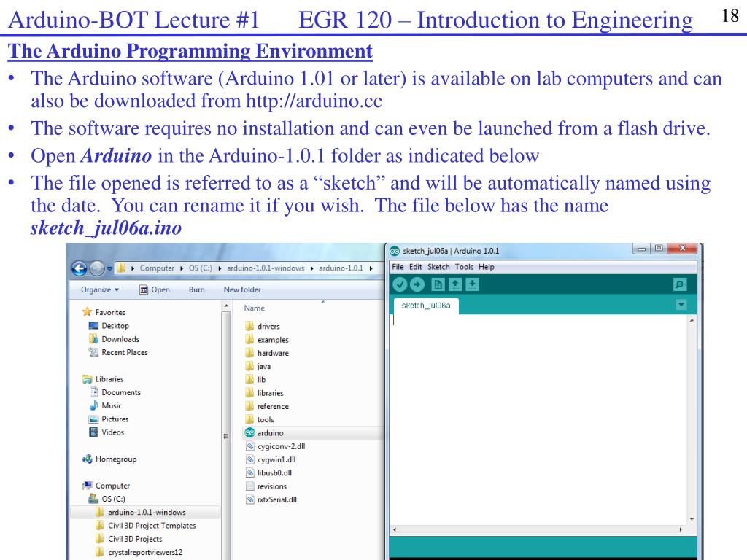Select the sketch_jul06a tab
This screenshot has width=747, height=560.
coord(426,306)
